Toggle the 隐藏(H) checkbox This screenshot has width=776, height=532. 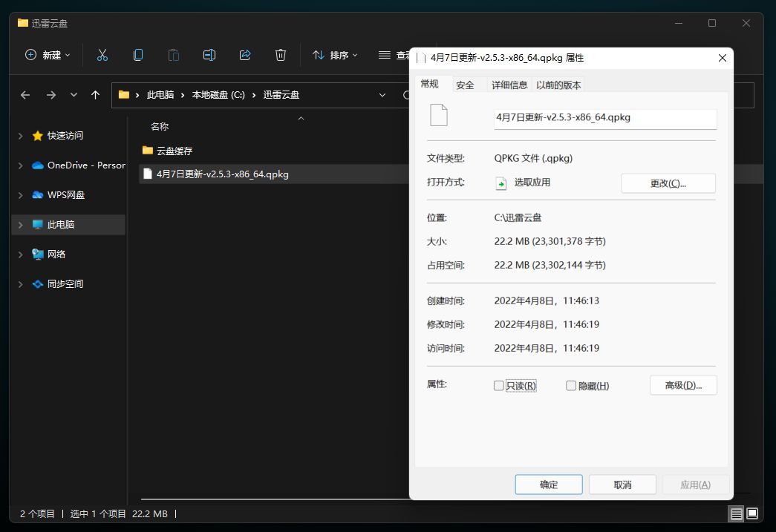(x=571, y=386)
